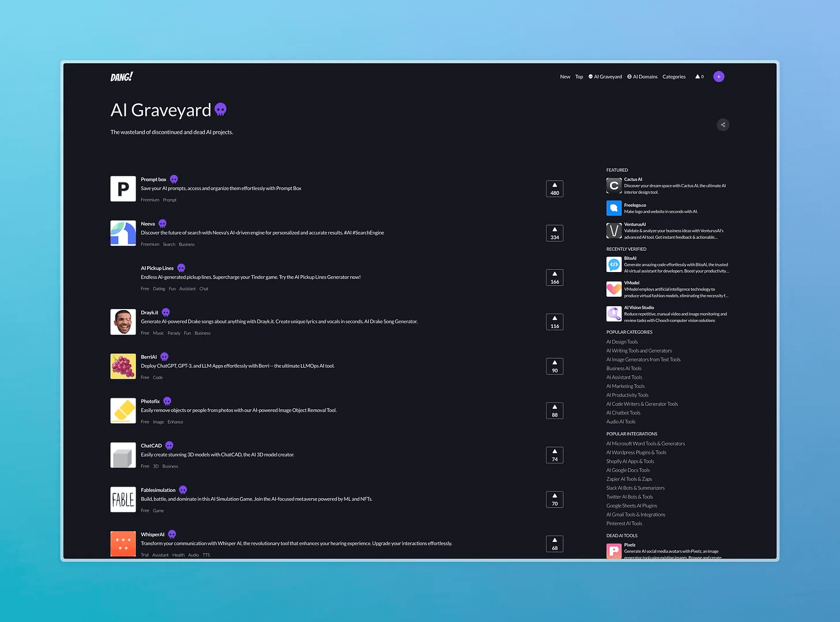The image size is (840, 622).
Task: Click the Cactus AI featured icon
Action: click(614, 186)
